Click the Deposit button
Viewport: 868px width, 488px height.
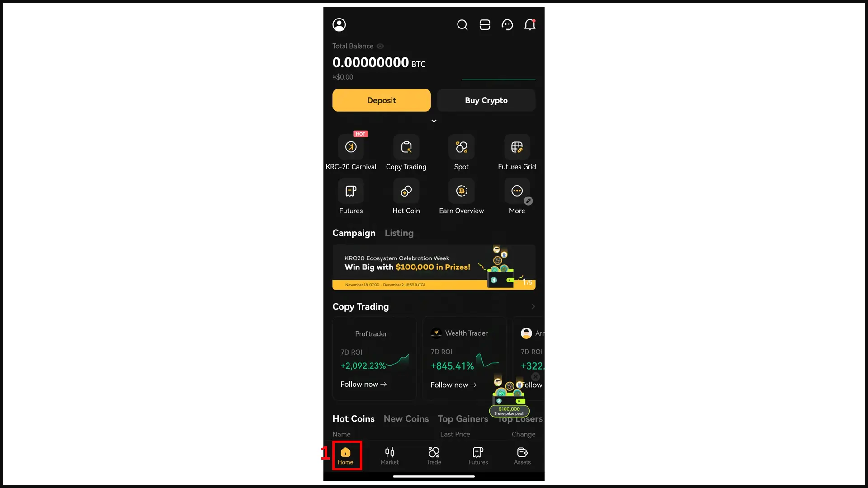point(382,100)
